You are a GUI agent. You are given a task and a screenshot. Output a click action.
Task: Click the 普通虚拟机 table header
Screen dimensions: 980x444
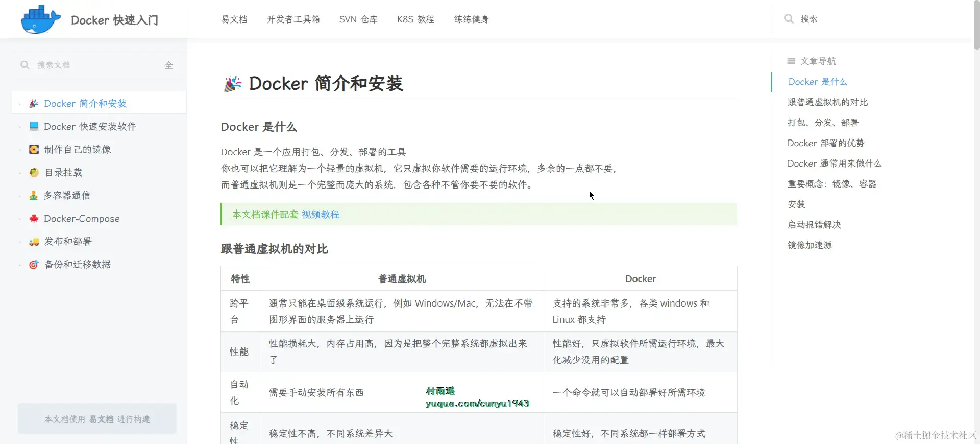point(402,278)
